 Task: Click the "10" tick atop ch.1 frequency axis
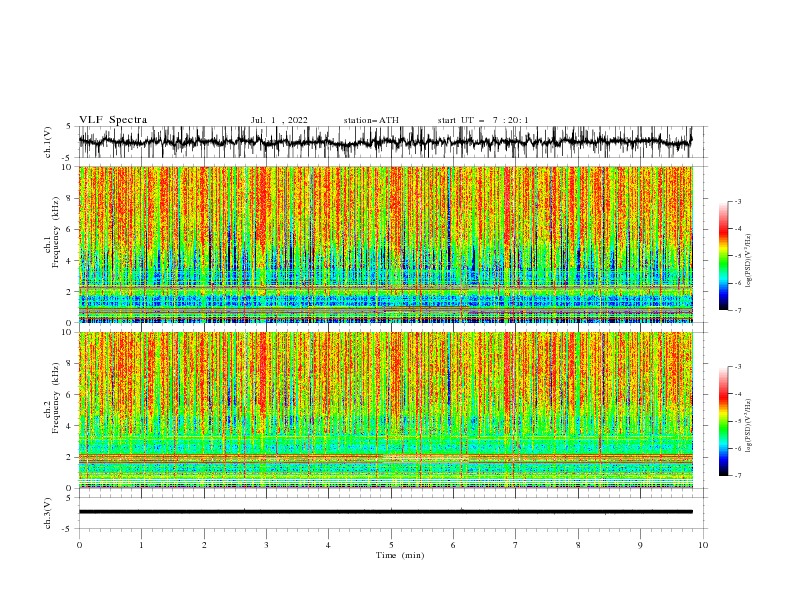click(x=67, y=167)
